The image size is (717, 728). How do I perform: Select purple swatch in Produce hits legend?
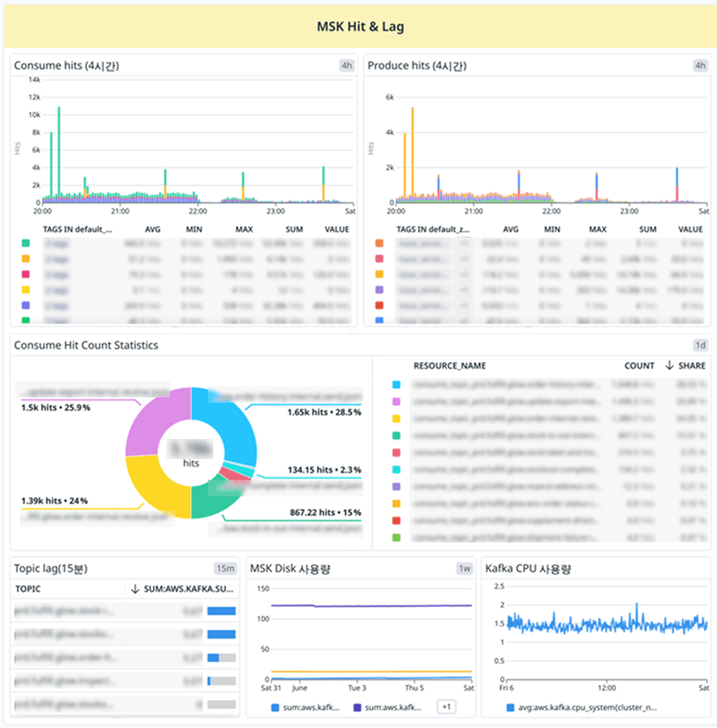(380, 290)
